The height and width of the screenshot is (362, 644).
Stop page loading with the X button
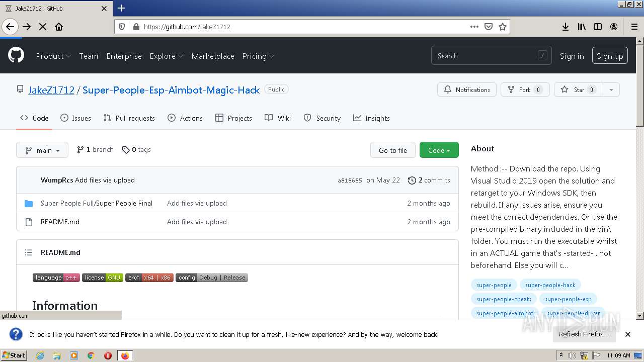tap(43, 27)
